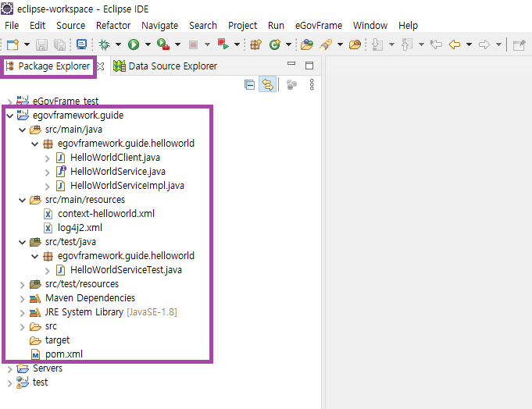Open the Back history dropdown arrow

pyautogui.click(x=469, y=44)
